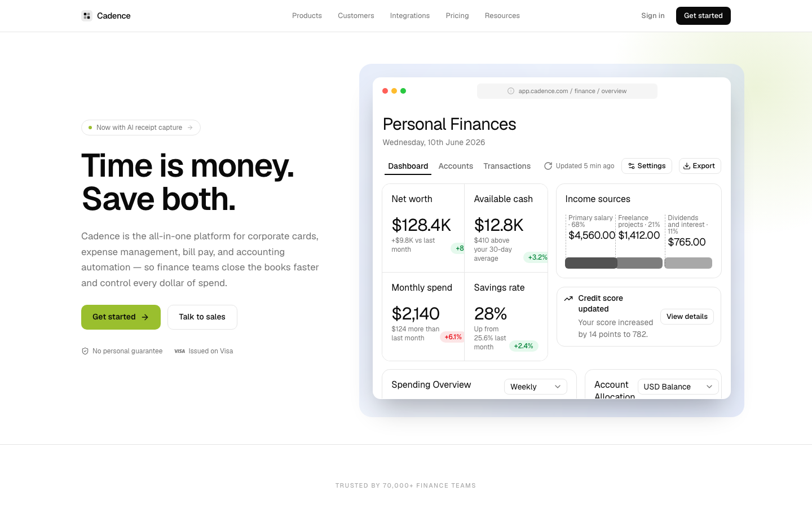Click the green window dot in the mockup
The width and height of the screenshot is (812, 508).
point(403,91)
